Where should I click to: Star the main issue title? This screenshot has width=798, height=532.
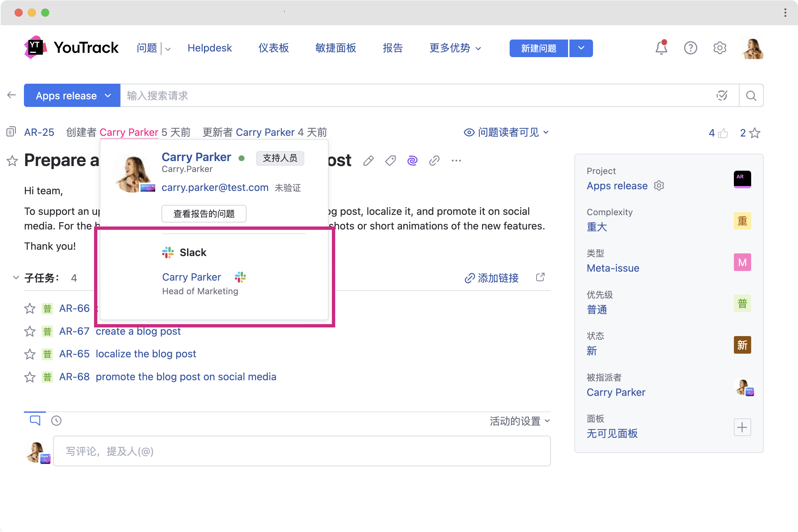pos(12,160)
